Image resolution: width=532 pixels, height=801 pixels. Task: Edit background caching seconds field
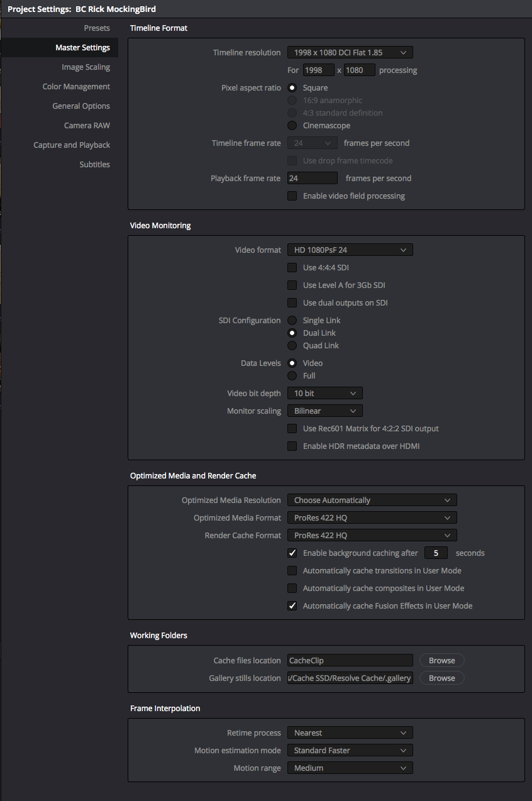pyautogui.click(x=436, y=553)
